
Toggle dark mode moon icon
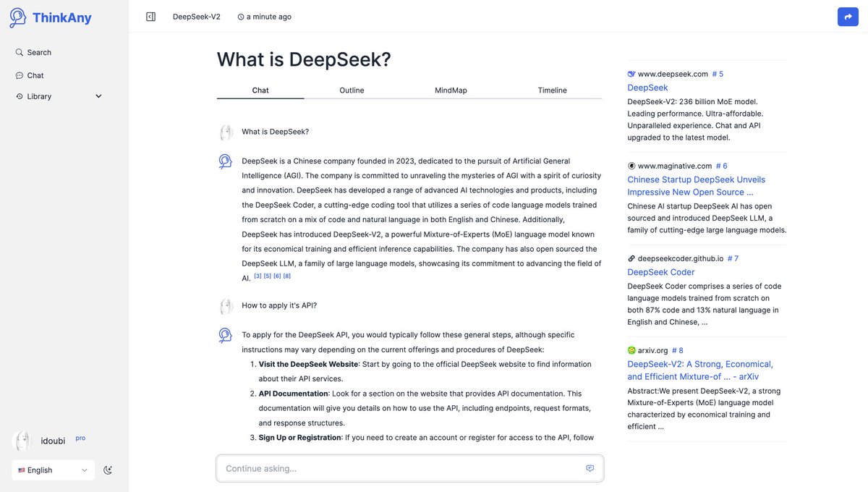coord(108,470)
